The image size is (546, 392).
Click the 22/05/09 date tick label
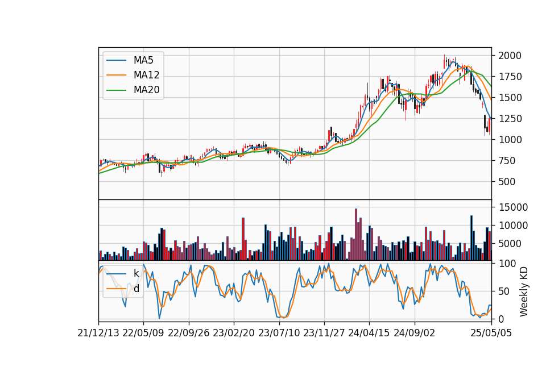click(x=143, y=333)
